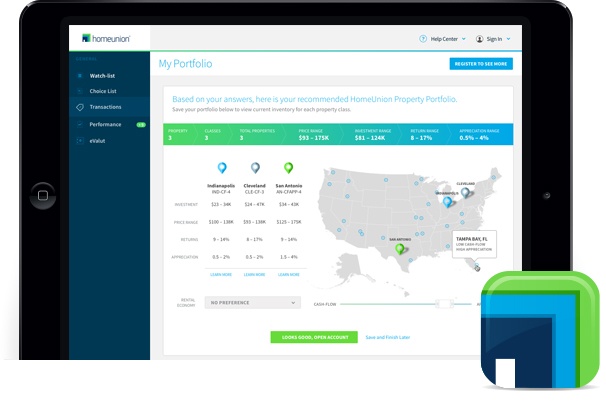
Task: Click Register To See More button
Action: [481, 64]
